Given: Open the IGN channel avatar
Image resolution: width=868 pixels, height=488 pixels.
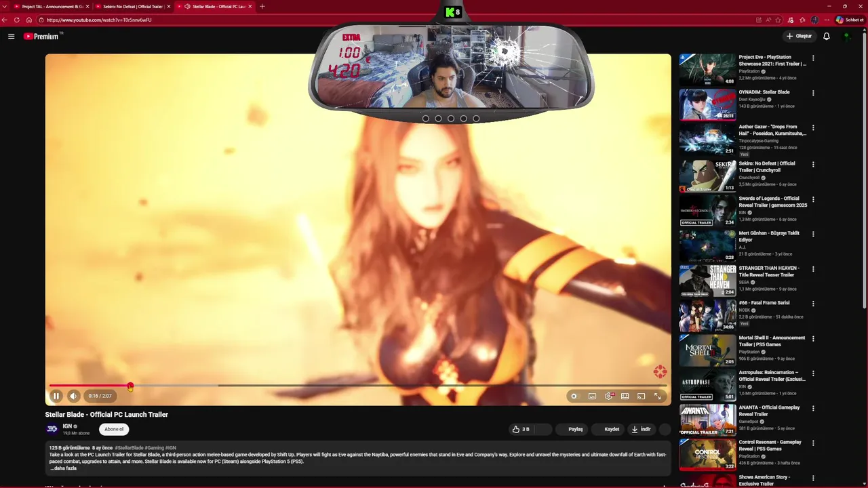Looking at the screenshot, I should 52,428.
